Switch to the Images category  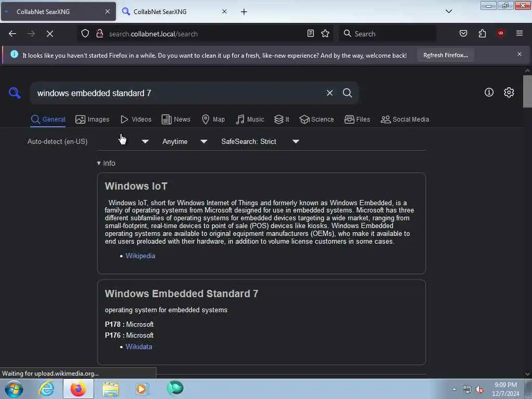[92, 119]
